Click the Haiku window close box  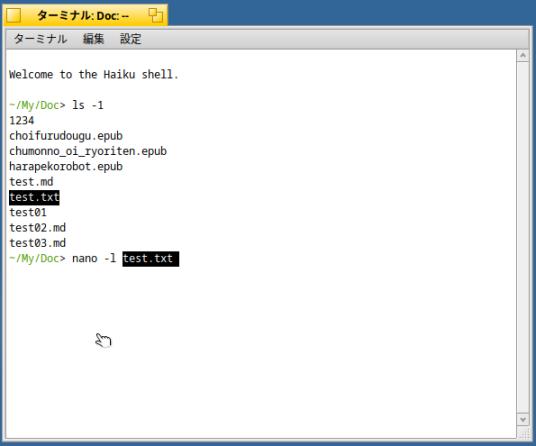pyautogui.click(x=14, y=15)
